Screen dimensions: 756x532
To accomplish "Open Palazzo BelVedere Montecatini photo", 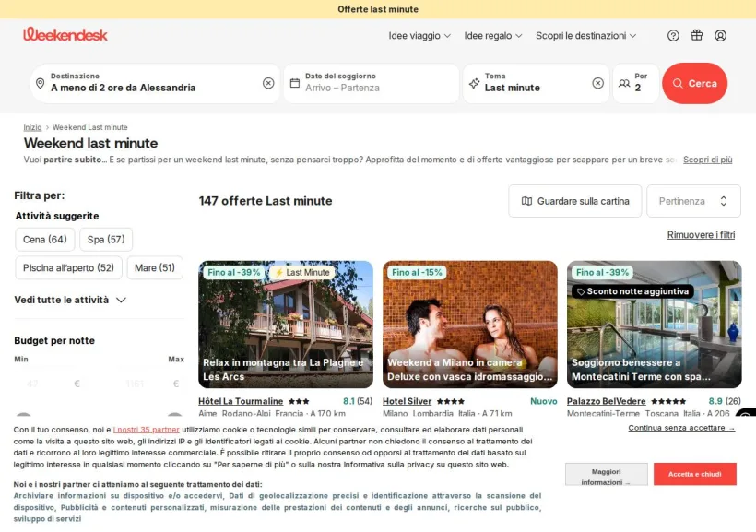I will click(655, 325).
